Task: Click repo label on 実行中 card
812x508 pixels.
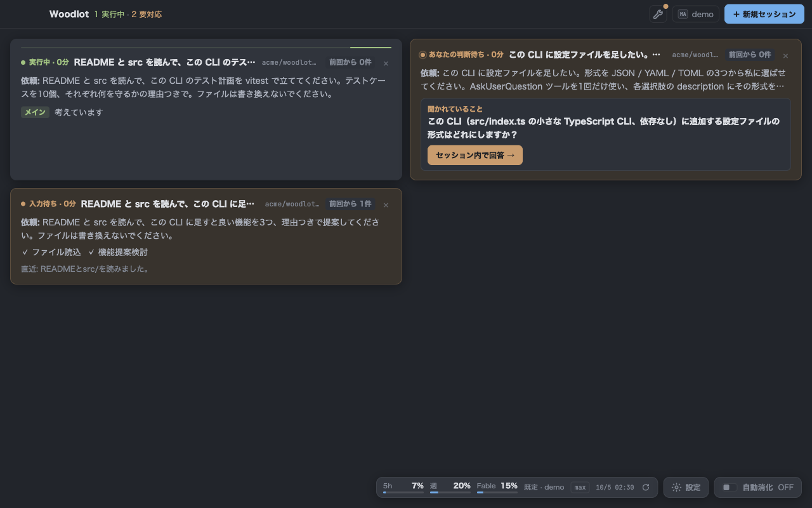Action: pyautogui.click(x=289, y=62)
